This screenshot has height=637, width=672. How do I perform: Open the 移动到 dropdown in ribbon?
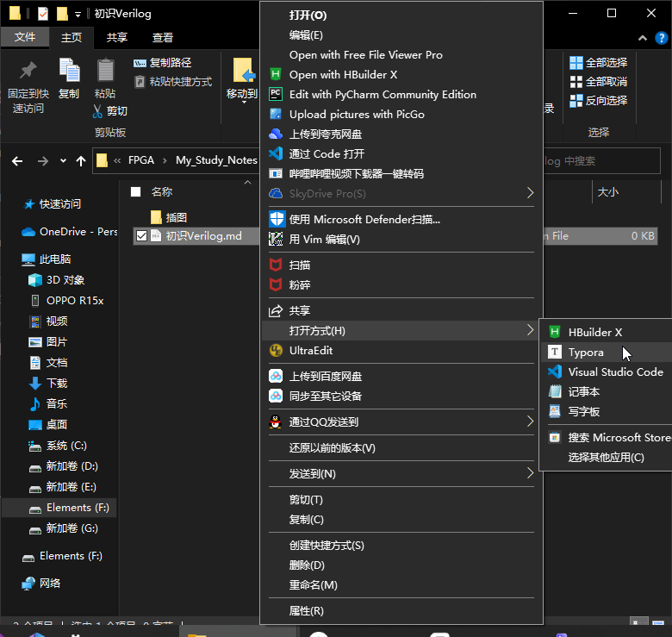244,102
